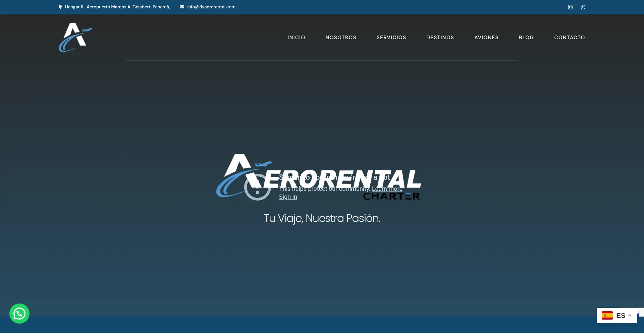The height and width of the screenshot is (333, 644).
Task: Expand the ES language selector
Action: pyautogui.click(x=617, y=316)
